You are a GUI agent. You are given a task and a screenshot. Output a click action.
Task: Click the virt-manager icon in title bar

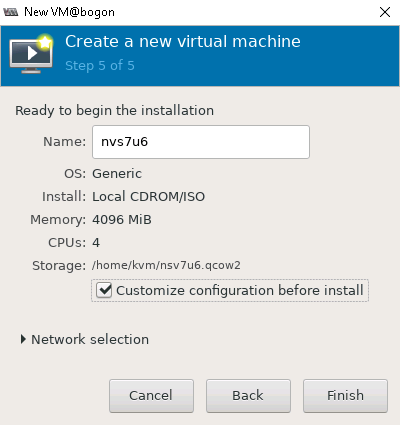(10, 12)
